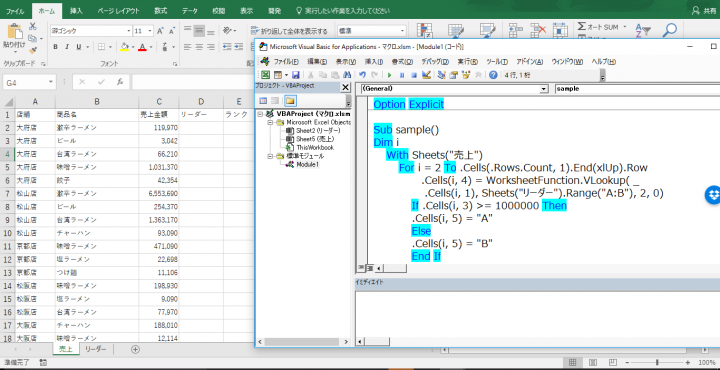Click the Excel view icon in VBA toolbar
The height and width of the screenshot is (370, 720).
pyautogui.click(x=265, y=75)
